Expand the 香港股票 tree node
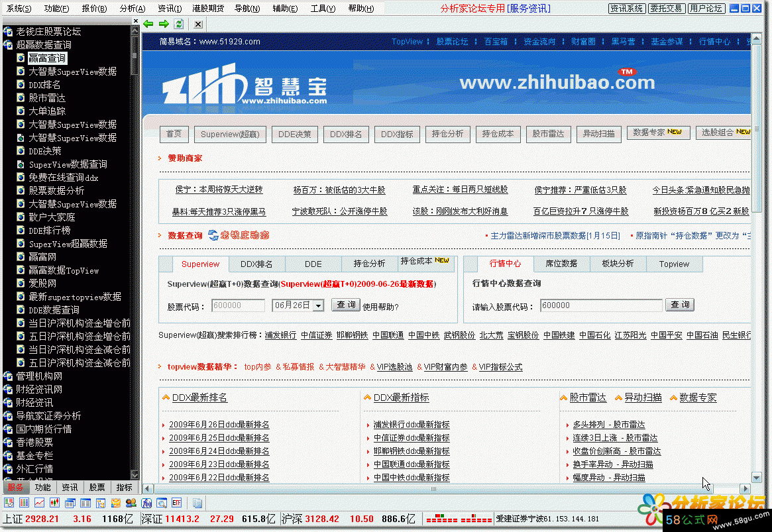 tap(8, 443)
